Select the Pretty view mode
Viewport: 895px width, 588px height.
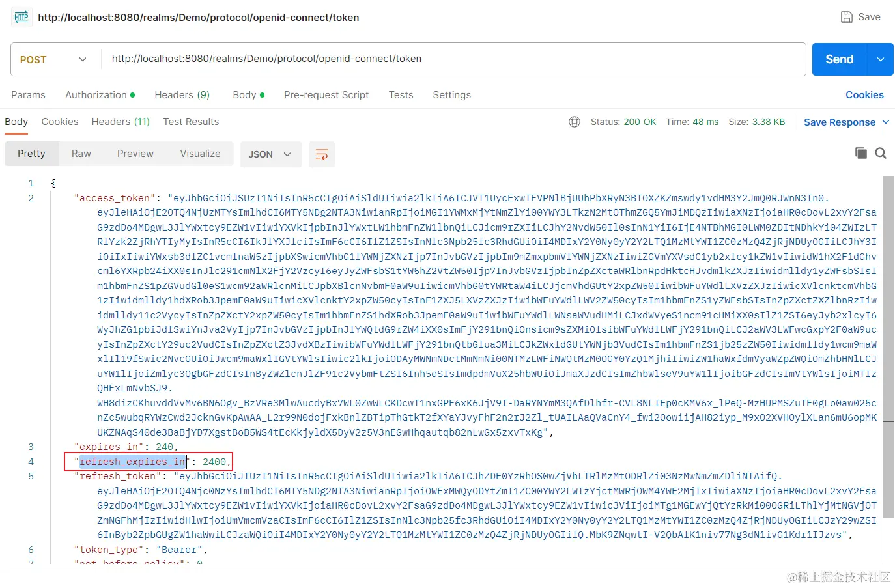[31, 154]
